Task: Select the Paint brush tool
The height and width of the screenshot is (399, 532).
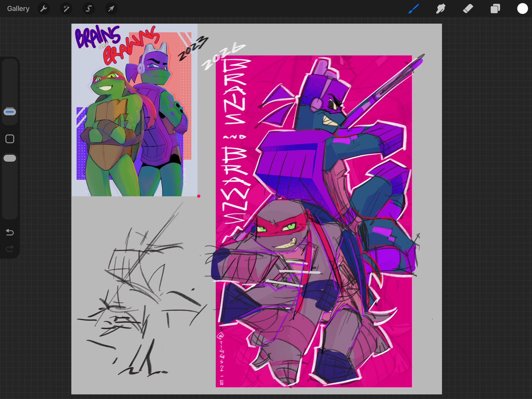Action: pyautogui.click(x=414, y=8)
